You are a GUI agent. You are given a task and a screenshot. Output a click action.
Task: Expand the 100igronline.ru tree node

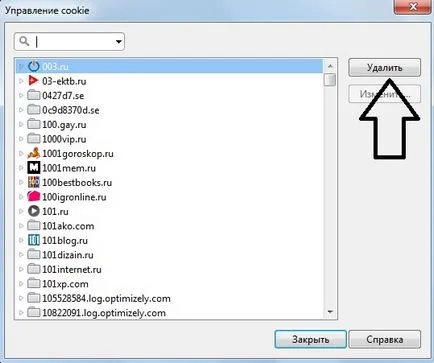[x=21, y=197]
